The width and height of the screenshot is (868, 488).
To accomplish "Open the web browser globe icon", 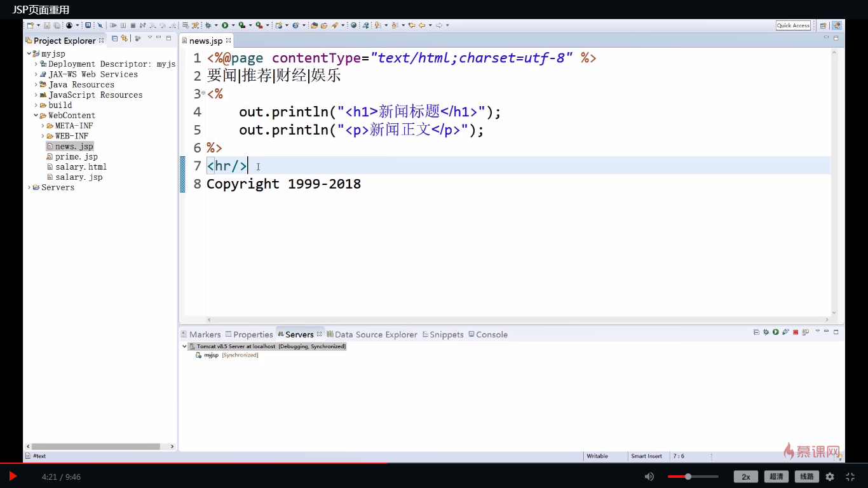I will [x=353, y=25].
